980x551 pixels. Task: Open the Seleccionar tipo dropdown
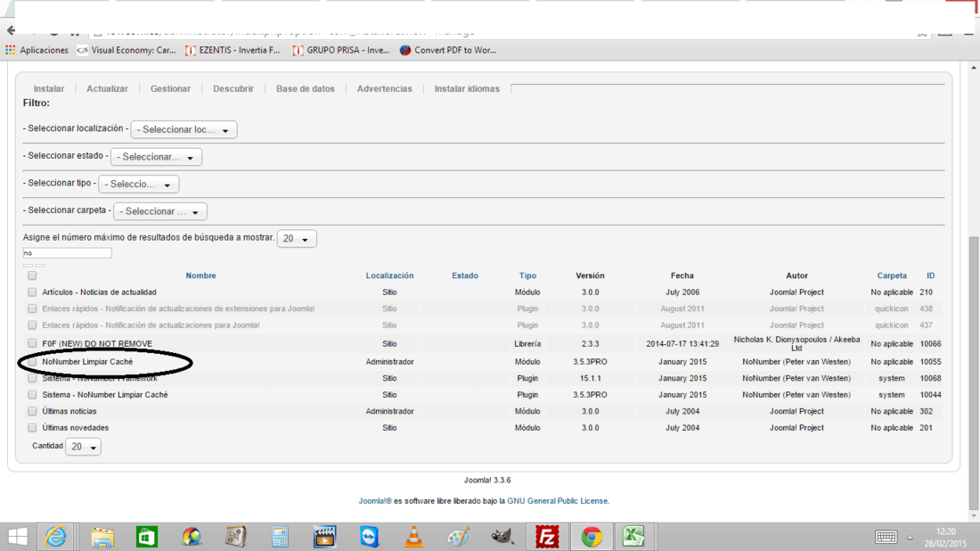(139, 184)
